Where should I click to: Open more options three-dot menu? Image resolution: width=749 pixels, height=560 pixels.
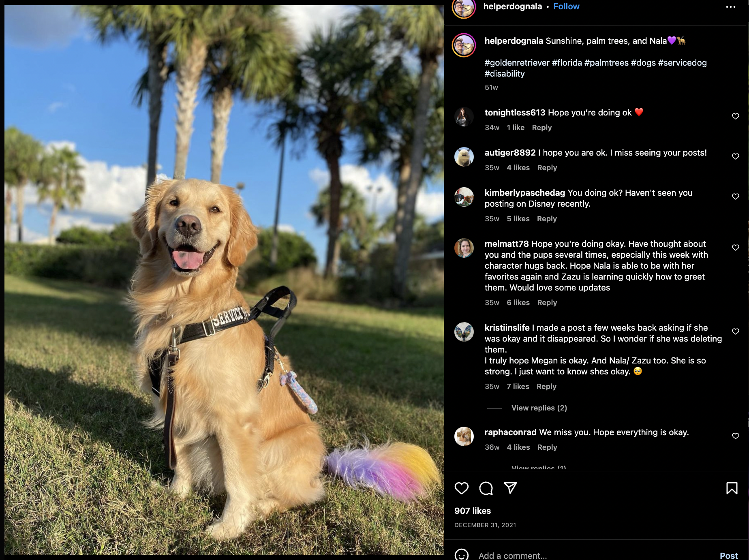(731, 7)
